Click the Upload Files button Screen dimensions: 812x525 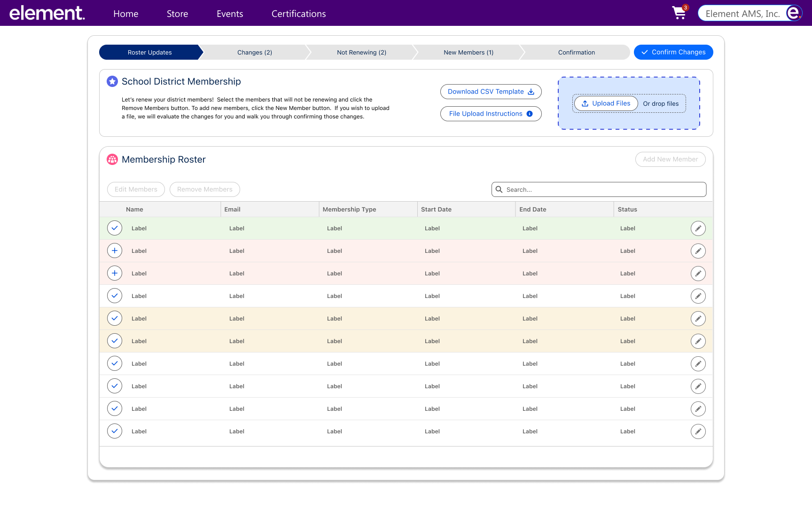[x=606, y=103]
